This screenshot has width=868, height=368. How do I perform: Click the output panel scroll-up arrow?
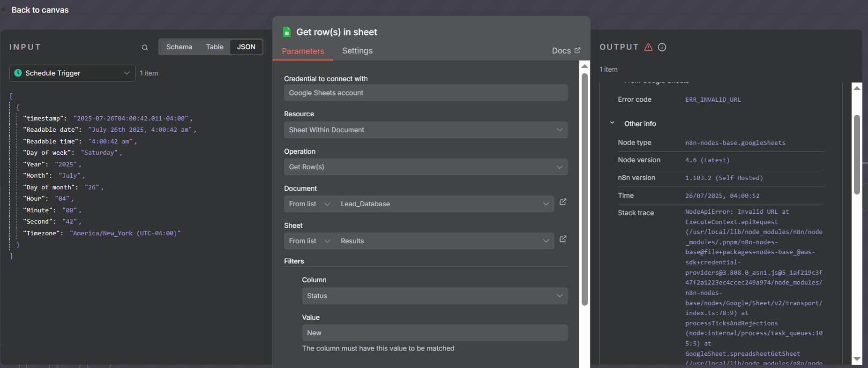coord(857,88)
